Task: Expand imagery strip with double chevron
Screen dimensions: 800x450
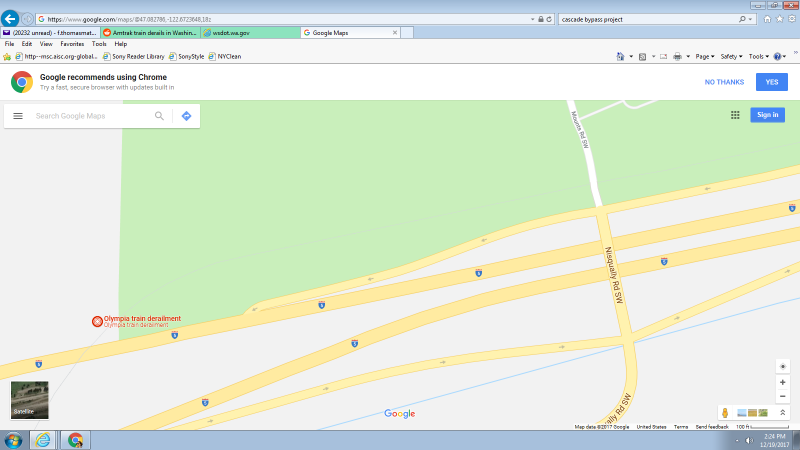Action: [x=783, y=412]
